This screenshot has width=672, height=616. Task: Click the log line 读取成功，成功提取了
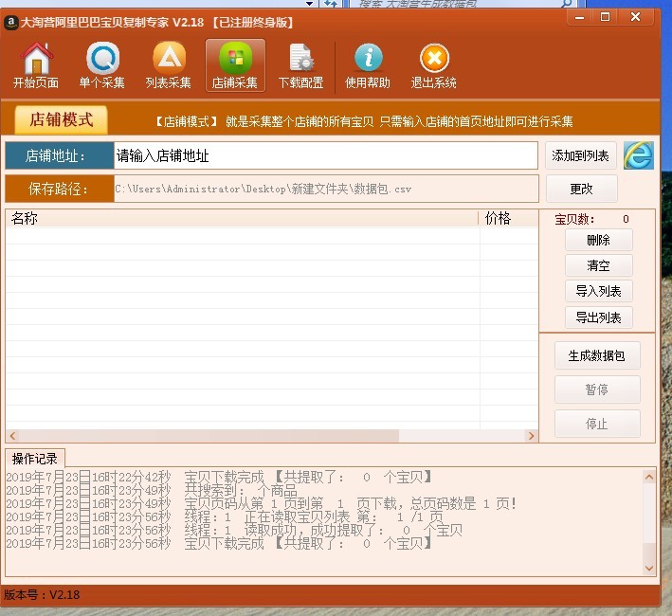[234, 530]
